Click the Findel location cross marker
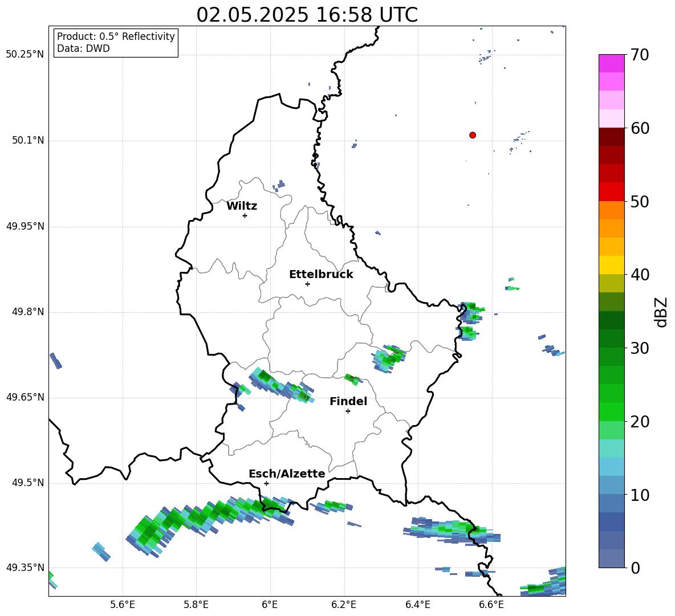The image size is (675, 616). point(348,411)
